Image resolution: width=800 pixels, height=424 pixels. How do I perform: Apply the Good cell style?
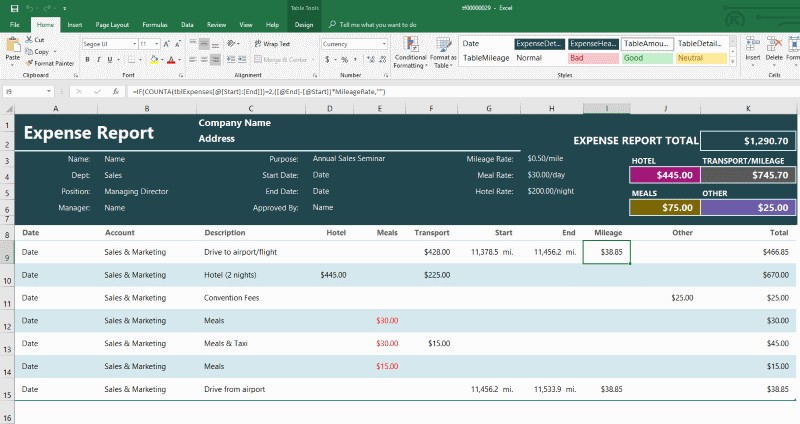[x=647, y=58]
